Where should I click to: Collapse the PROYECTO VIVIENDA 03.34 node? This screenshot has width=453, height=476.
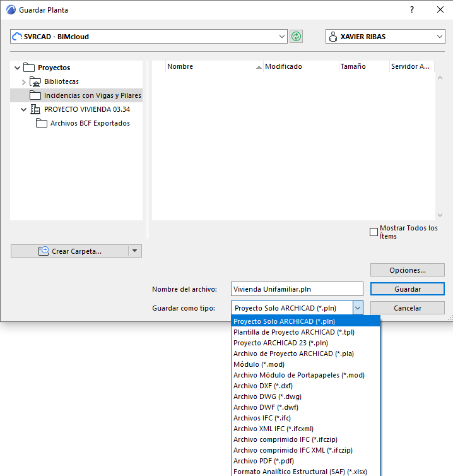[x=24, y=110]
